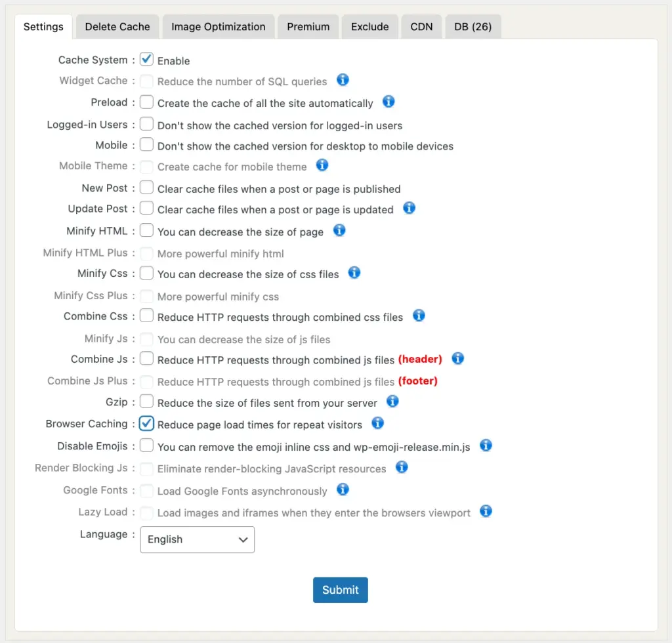Open info for Render Blocking Js
Viewport: 672px width, 643px height.
tap(402, 467)
